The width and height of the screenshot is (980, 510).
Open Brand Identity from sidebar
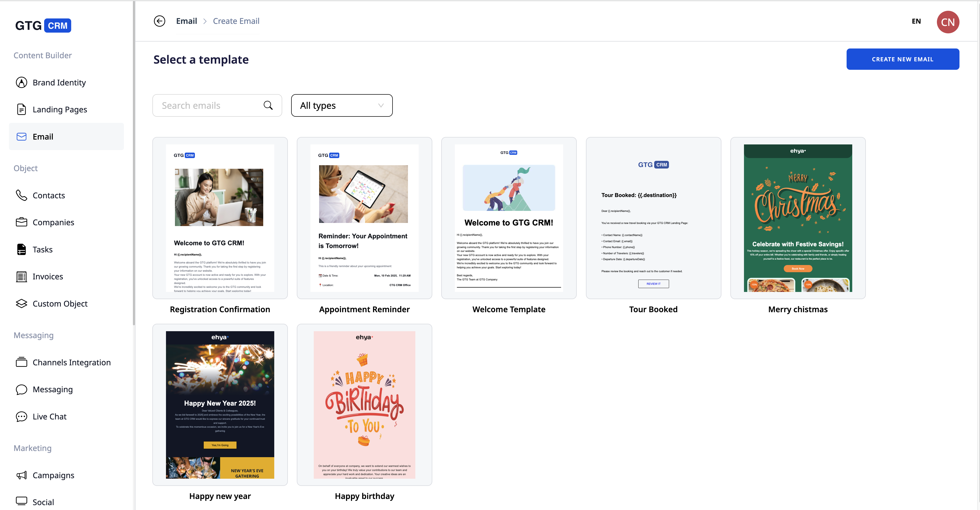point(59,83)
